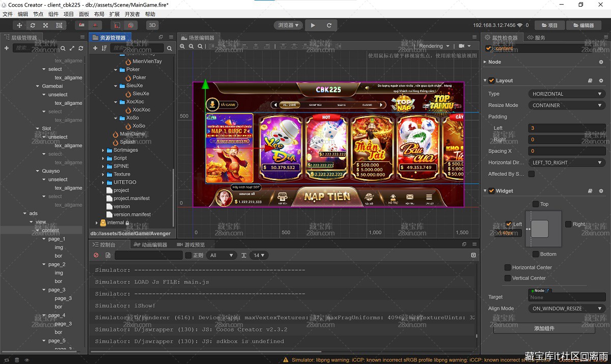The width and height of the screenshot is (611, 364).
Task: Open the 扩展 menu
Action: tap(115, 14)
